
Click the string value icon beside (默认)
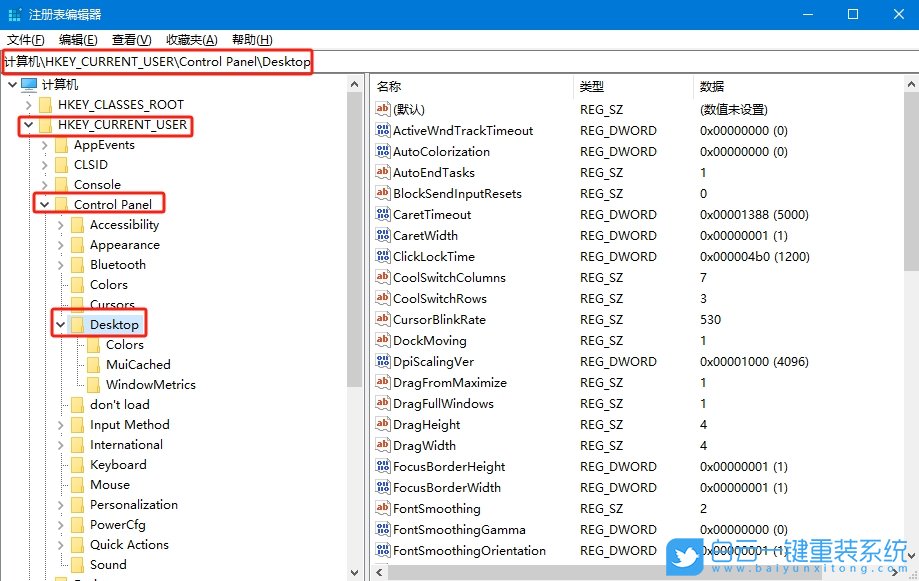(x=383, y=109)
